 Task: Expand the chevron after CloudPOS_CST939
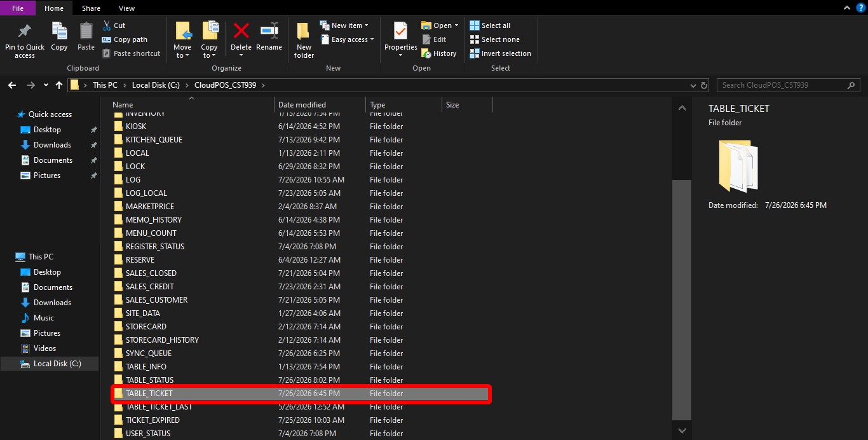coord(262,85)
